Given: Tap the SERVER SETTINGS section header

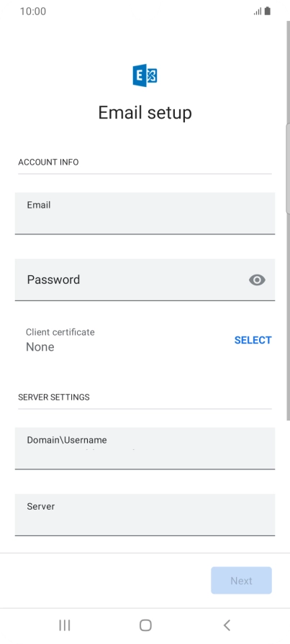Looking at the screenshot, I should (x=54, y=397).
